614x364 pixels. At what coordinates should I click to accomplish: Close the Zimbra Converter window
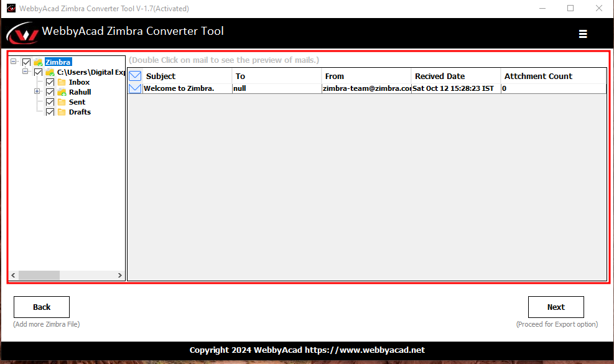(598, 8)
